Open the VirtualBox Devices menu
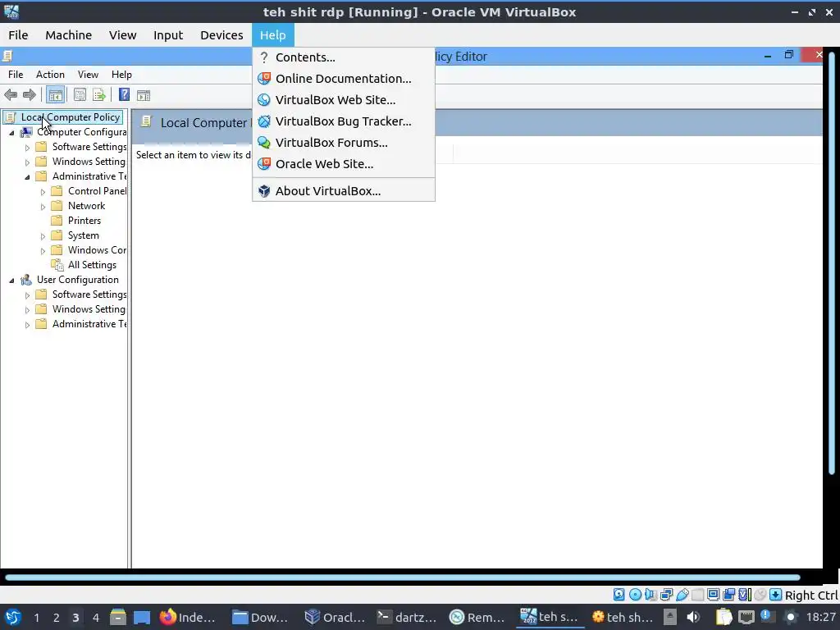 (x=221, y=35)
